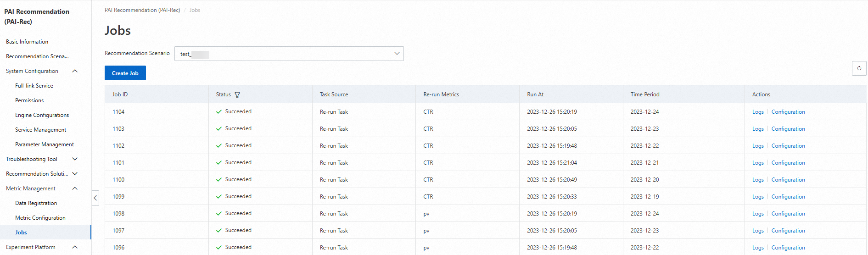Open Configuration for job 1101
This screenshot has width=868, height=255.
(x=788, y=163)
